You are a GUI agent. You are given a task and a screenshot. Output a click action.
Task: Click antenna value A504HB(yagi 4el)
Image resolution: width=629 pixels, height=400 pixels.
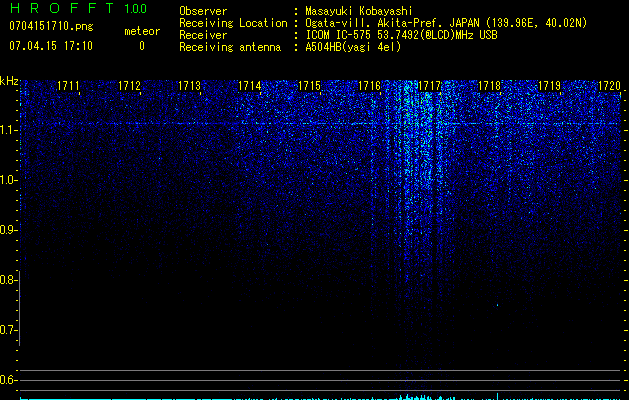pos(353,47)
